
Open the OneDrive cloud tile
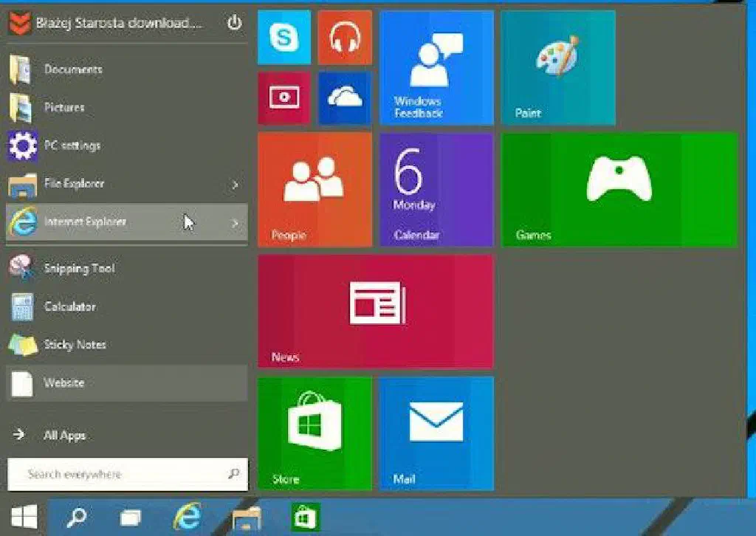click(344, 97)
